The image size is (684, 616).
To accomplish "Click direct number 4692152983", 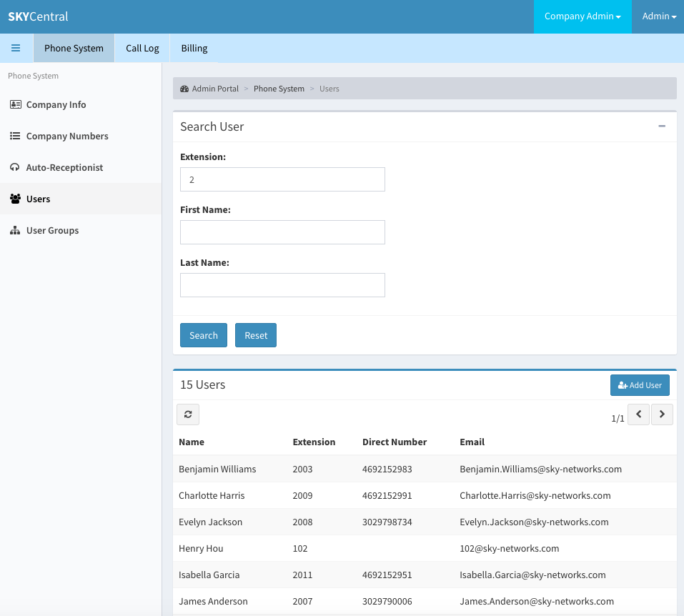I will point(387,469).
